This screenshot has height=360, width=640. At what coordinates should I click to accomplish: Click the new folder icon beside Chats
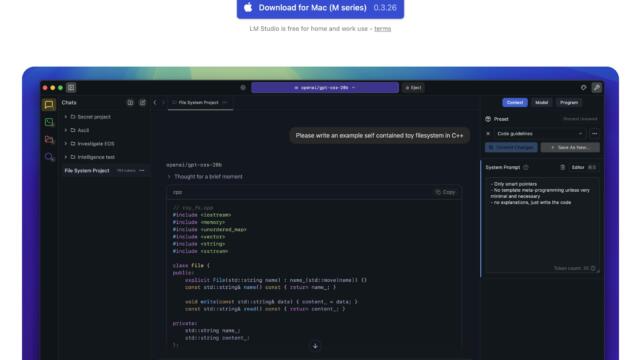(130, 102)
